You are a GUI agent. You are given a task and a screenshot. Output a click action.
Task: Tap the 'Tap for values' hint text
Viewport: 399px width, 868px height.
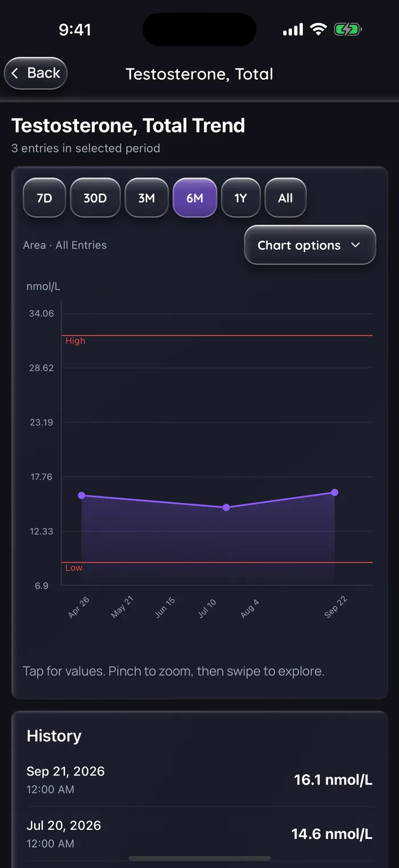[x=173, y=671]
